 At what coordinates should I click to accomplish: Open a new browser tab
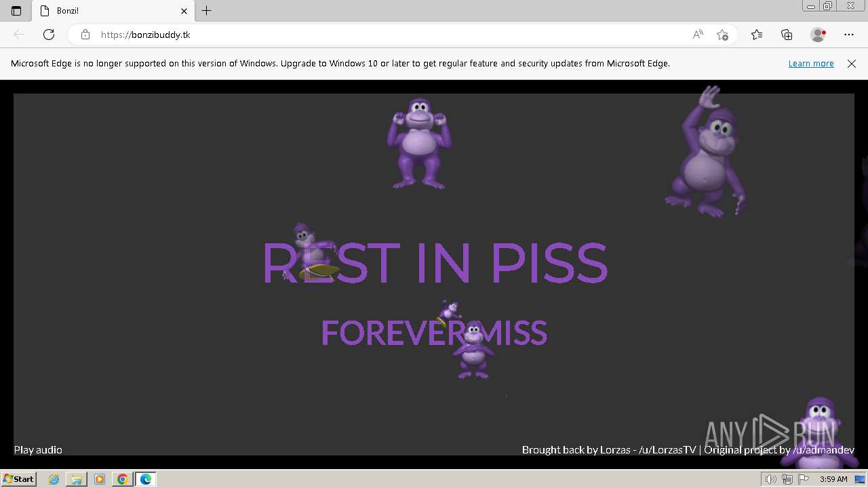pyautogui.click(x=207, y=11)
